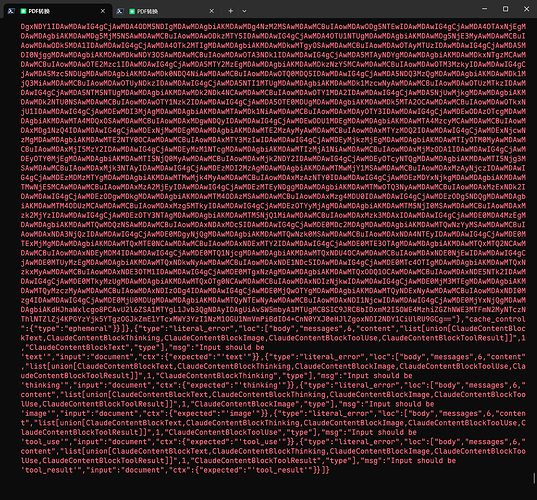Click the "ephemeral" word in the output
This screenshot has height=500, width=537.
point(88,328)
